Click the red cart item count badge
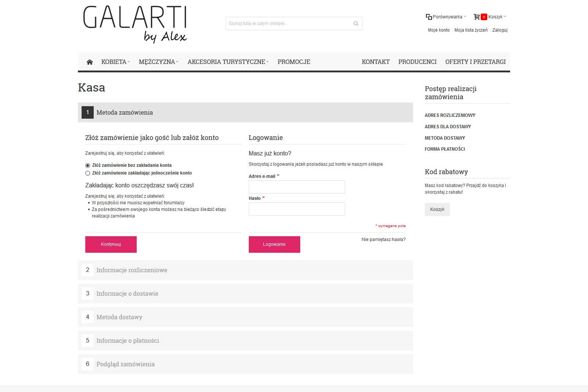This screenshot has width=588, height=392. click(x=484, y=17)
